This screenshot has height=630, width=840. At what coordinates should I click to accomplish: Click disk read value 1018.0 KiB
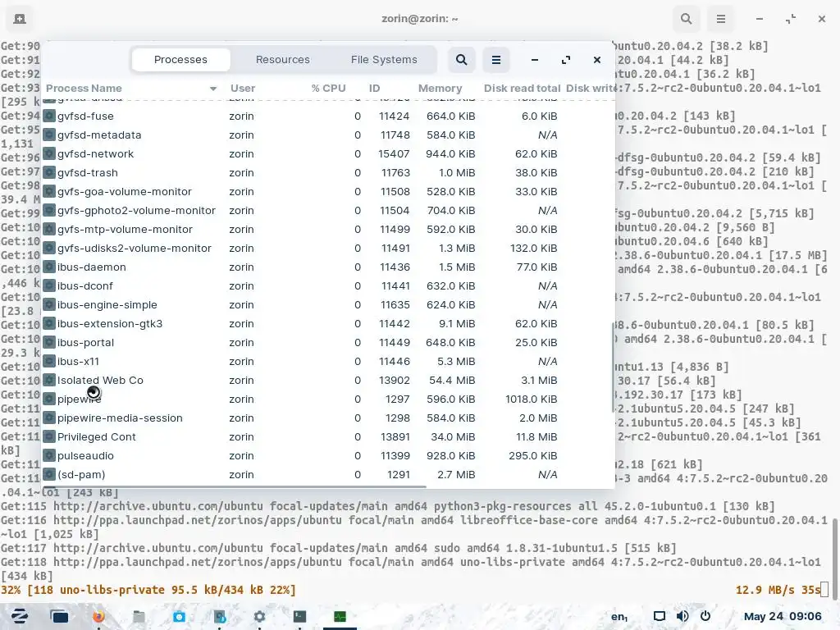click(531, 399)
